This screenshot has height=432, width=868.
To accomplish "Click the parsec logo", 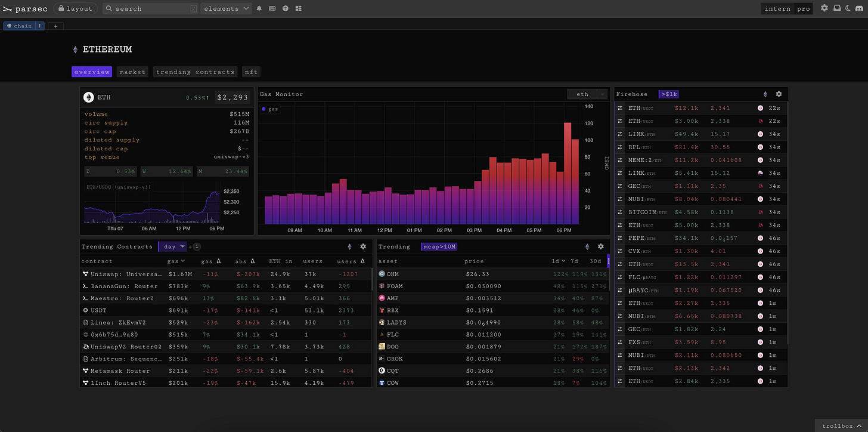I will 24,8.
